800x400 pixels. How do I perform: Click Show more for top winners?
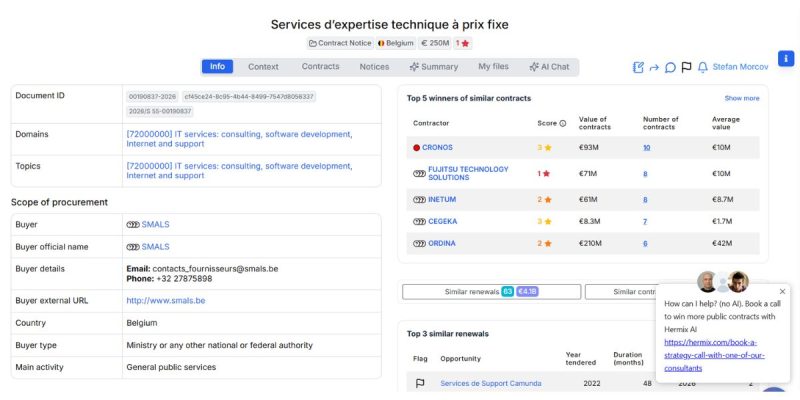[742, 98]
